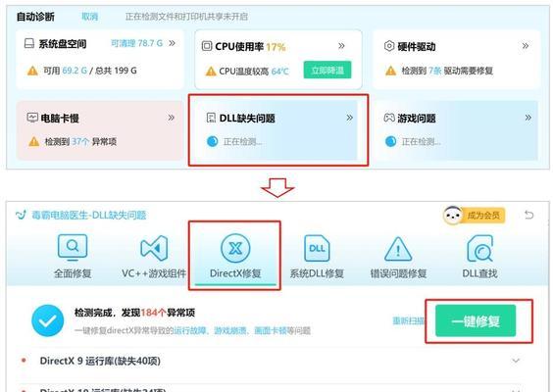Click warning icon beside 检测到 37个 异常项
This screenshot has height=392, width=553.
[x=34, y=141]
